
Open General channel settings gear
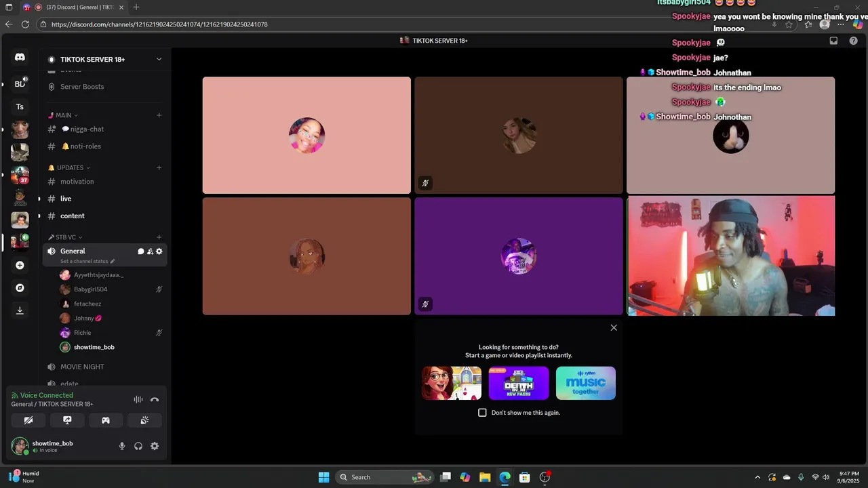(x=159, y=251)
